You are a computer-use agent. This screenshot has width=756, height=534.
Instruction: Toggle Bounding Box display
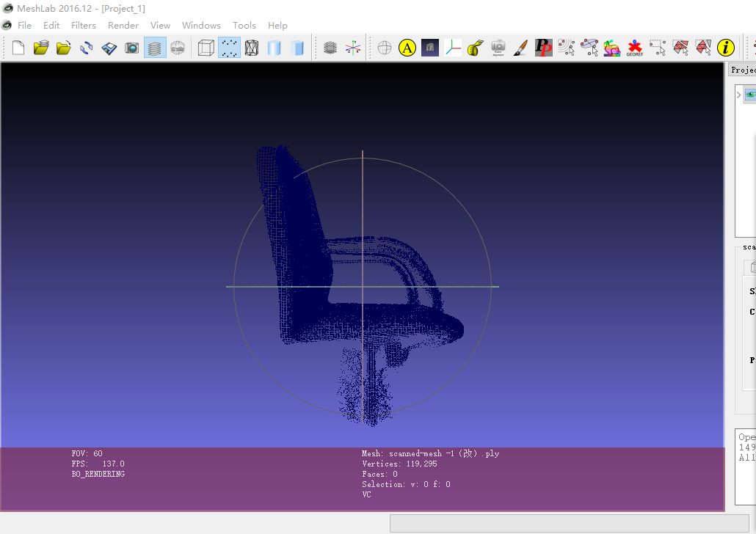(206, 48)
